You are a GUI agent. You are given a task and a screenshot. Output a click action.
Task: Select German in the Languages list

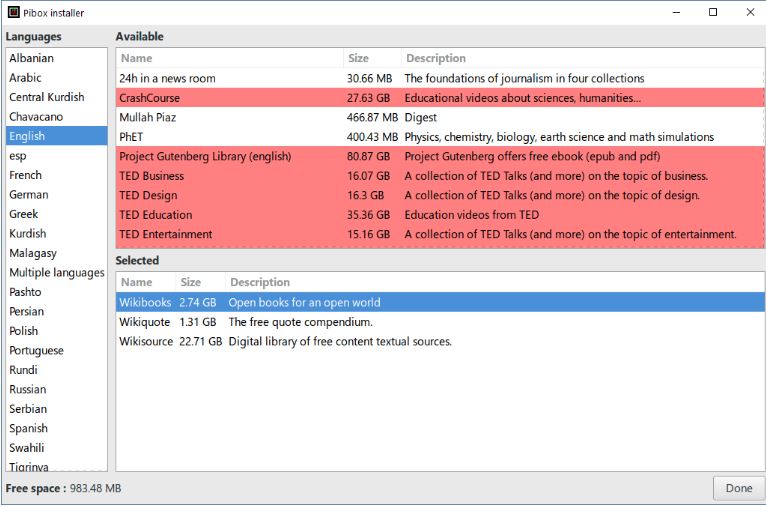[57, 194]
